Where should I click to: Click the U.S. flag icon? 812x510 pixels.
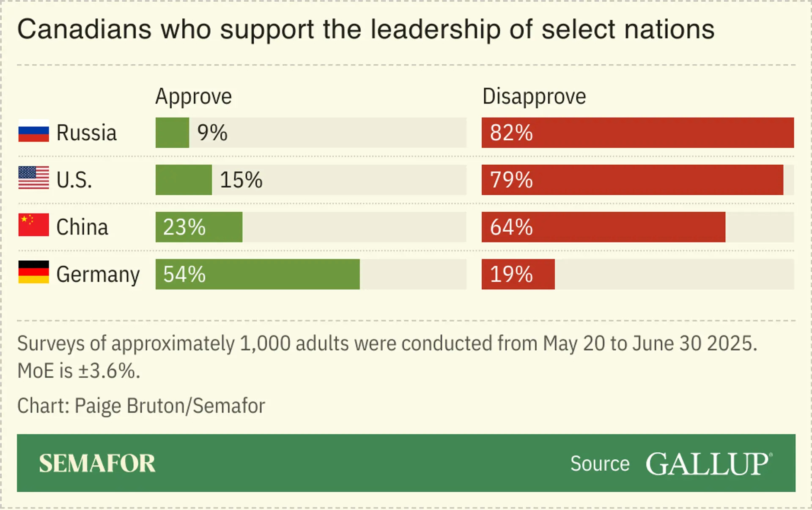pyautogui.click(x=34, y=178)
